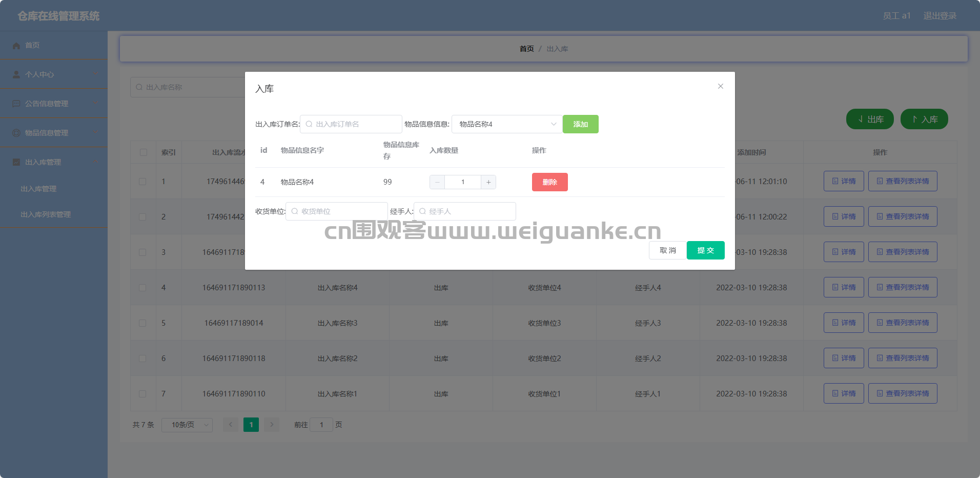Check the checkbox for row 1
Viewport: 980px width, 478px height.
click(x=142, y=182)
